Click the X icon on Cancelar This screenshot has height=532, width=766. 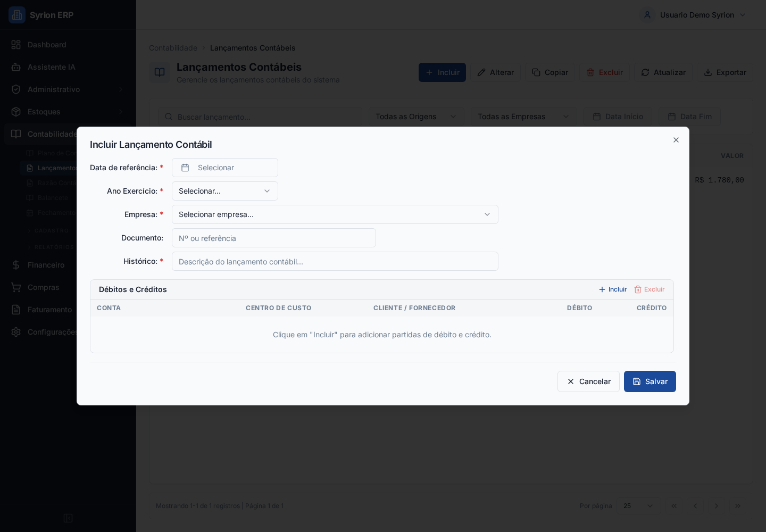[571, 381]
